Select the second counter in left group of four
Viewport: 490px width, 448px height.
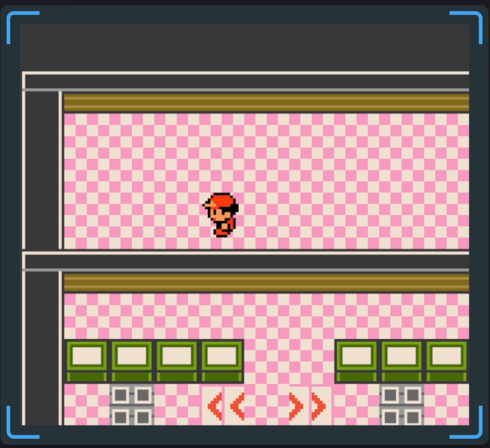click(x=132, y=361)
